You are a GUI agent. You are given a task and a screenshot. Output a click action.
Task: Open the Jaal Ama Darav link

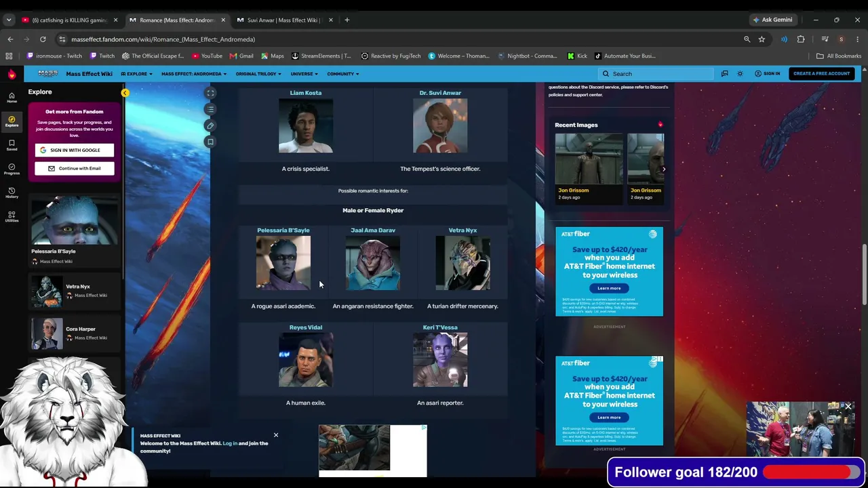pos(373,230)
